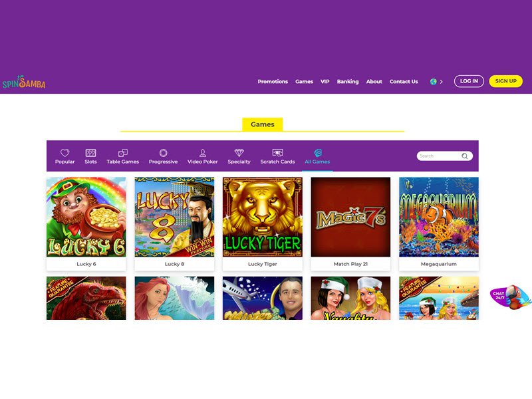Screen dimensions: 532x399
Task: Open the language globe icon
Action: coord(433,82)
